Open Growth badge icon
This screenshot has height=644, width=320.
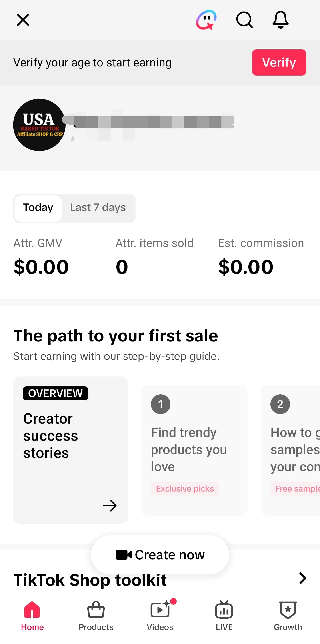click(x=288, y=610)
